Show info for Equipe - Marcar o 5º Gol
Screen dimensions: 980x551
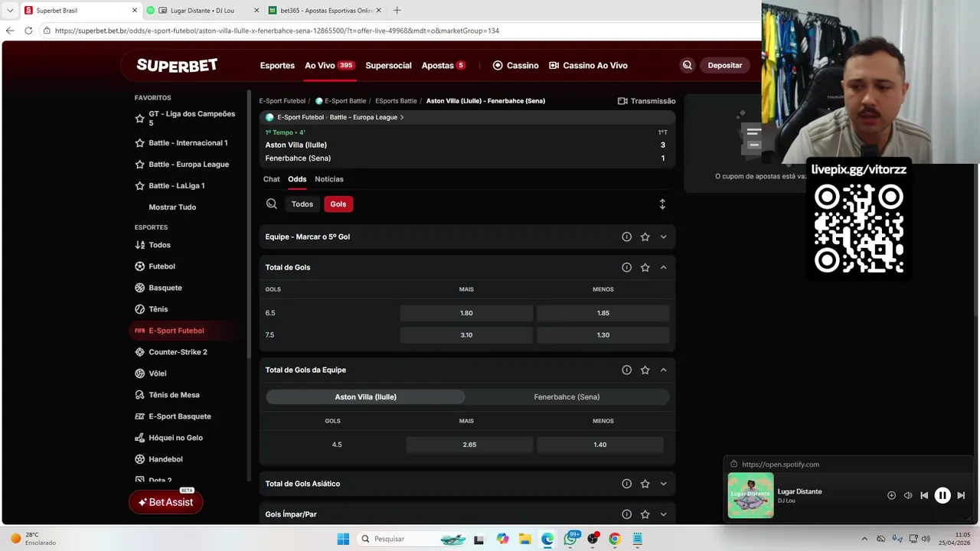(x=626, y=237)
